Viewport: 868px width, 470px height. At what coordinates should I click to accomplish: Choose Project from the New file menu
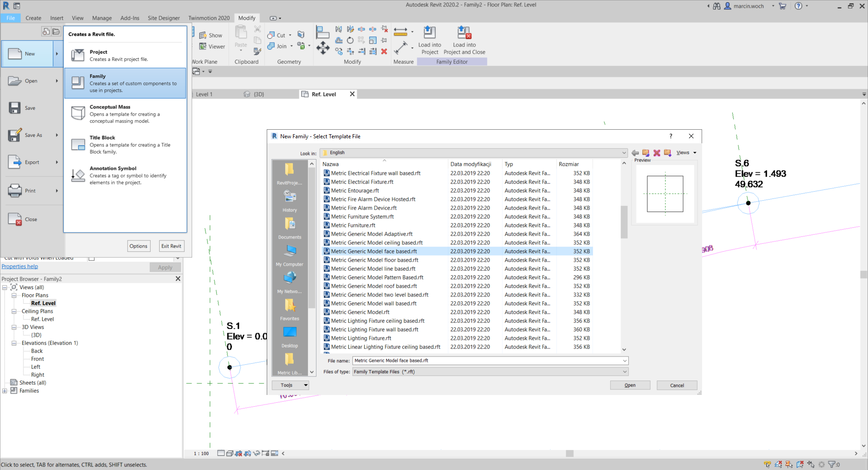pyautogui.click(x=125, y=56)
